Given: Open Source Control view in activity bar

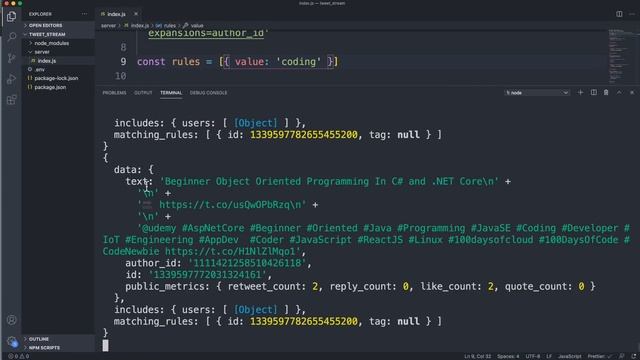Looking at the screenshot, I should [x=11, y=58].
